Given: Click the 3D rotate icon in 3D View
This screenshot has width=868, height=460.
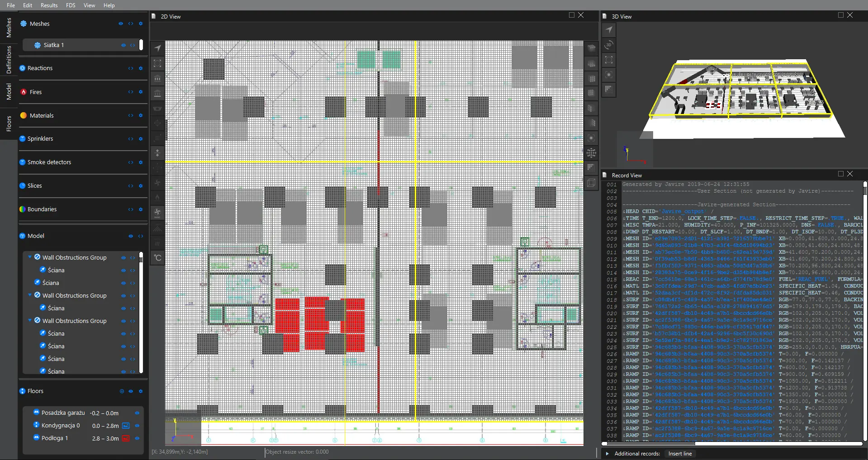Looking at the screenshot, I should [x=609, y=45].
